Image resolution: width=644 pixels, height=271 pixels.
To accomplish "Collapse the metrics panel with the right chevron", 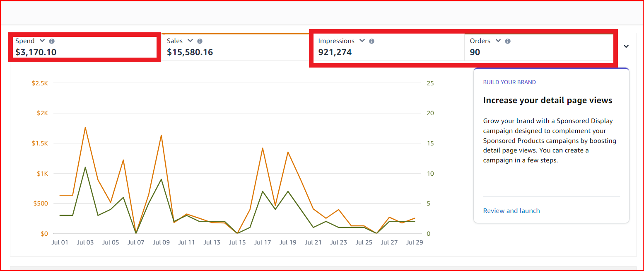I will tap(626, 46).
